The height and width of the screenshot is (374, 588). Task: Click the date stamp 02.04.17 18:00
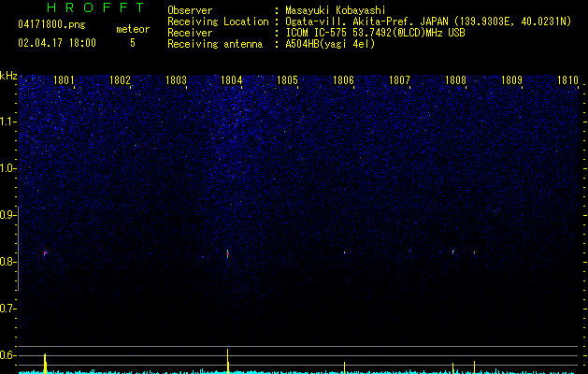[57, 43]
